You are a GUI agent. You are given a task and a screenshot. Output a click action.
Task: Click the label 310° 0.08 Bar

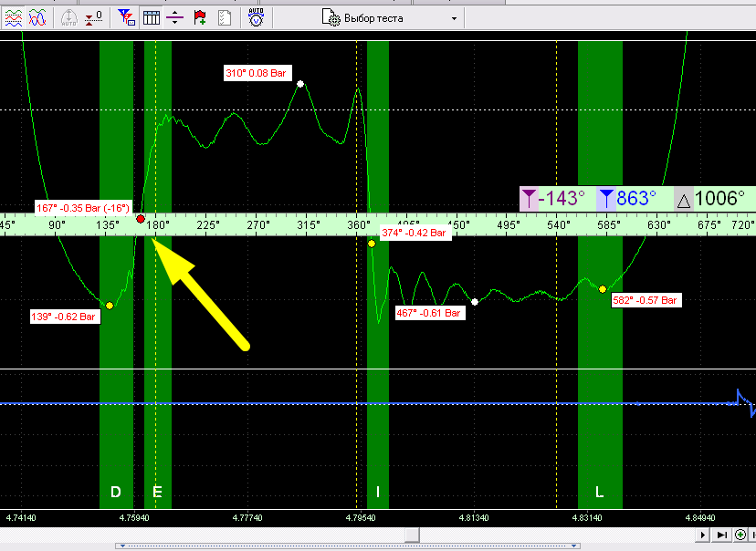(257, 73)
